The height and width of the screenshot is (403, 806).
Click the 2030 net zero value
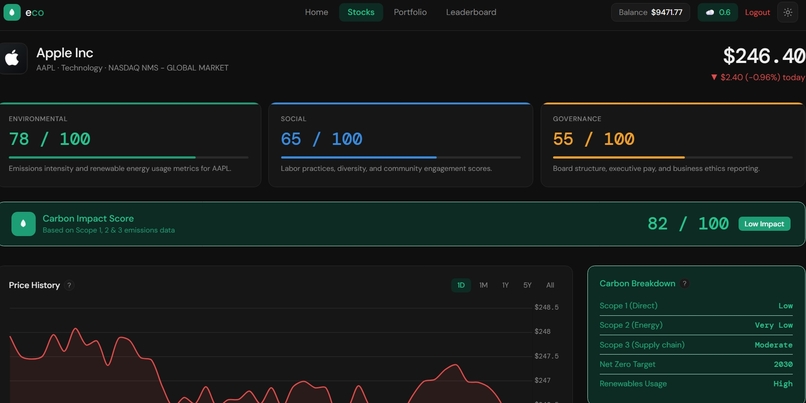[x=783, y=364]
